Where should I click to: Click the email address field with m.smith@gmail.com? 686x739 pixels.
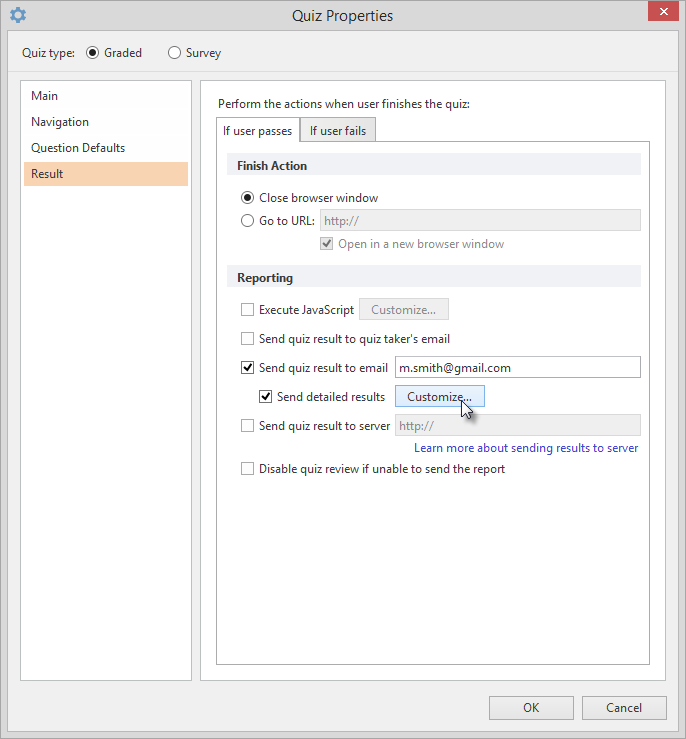517,368
